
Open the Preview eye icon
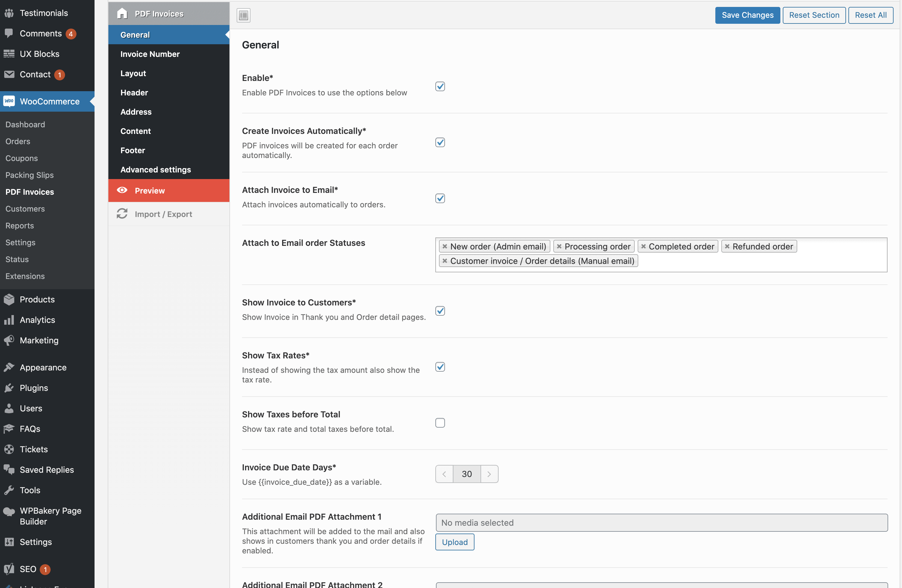(122, 190)
